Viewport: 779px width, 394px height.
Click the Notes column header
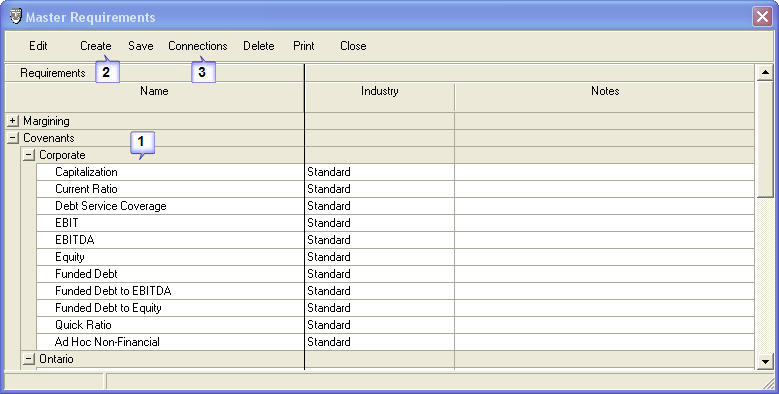605,91
